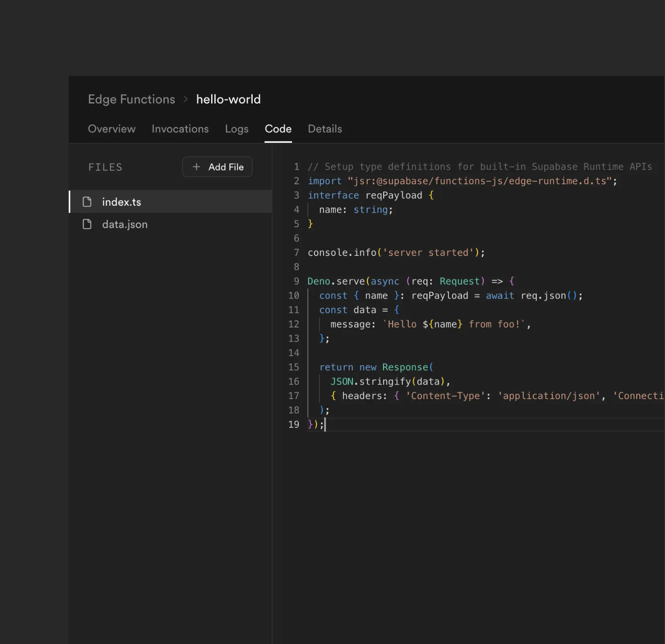Image resolution: width=665 pixels, height=644 pixels.
Task: Click the jsr:@supabase import string
Action: coord(479,181)
